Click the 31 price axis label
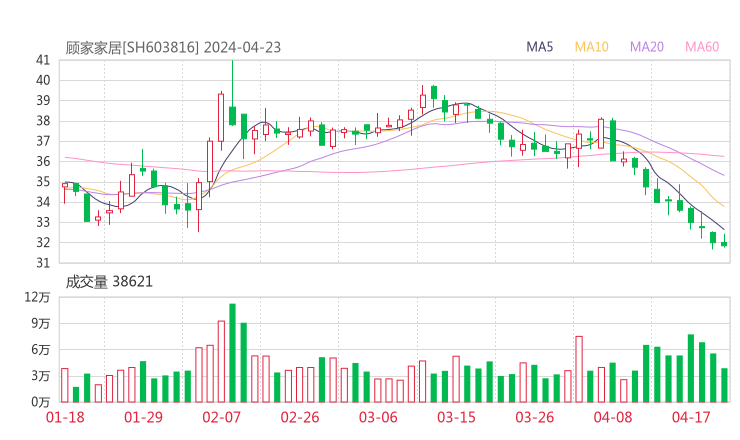Screen dimensions: 740x440 pos(43,263)
